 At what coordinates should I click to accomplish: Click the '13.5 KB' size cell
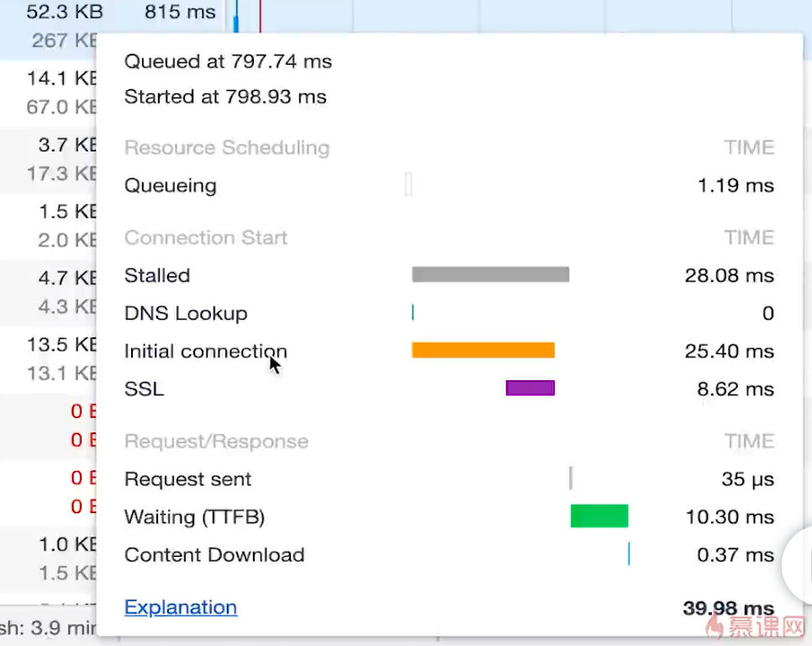[x=61, y=345]
